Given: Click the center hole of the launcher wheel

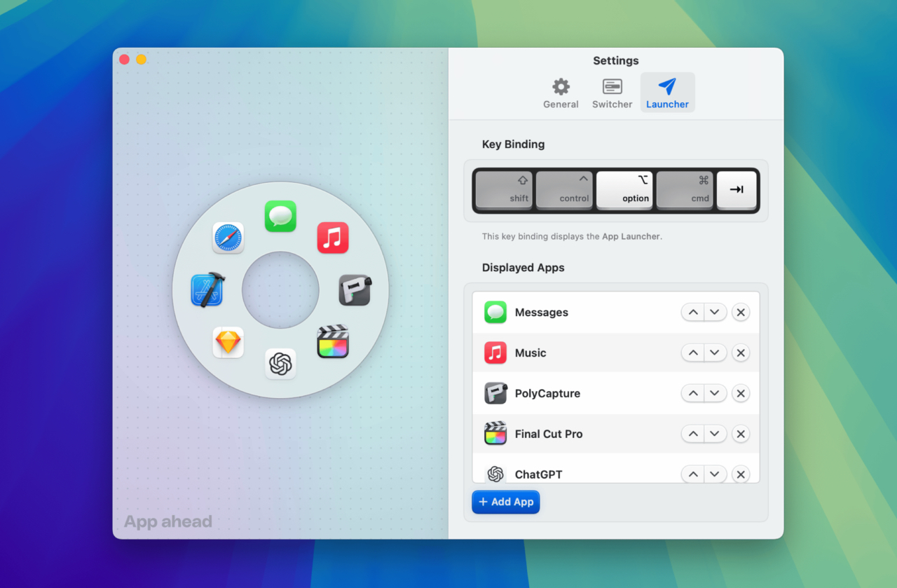Looking at the screenshot, I should point(280,289).
